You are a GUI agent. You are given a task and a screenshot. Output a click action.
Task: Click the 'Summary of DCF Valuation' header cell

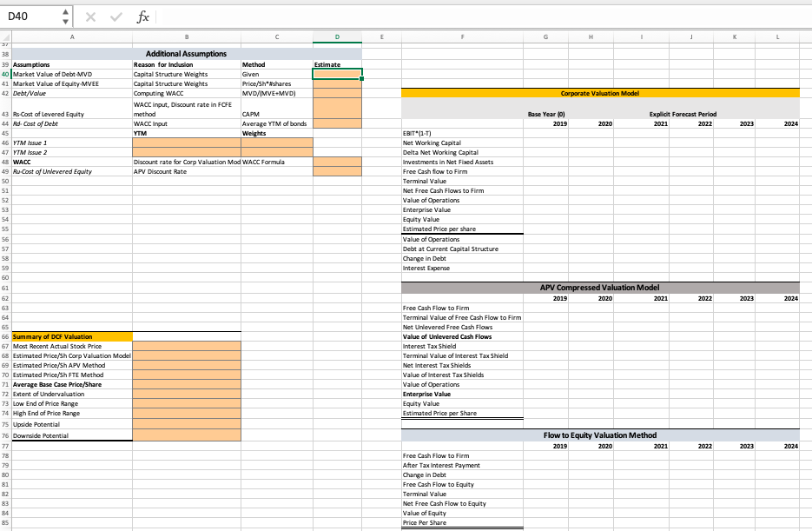click(72, 336)
